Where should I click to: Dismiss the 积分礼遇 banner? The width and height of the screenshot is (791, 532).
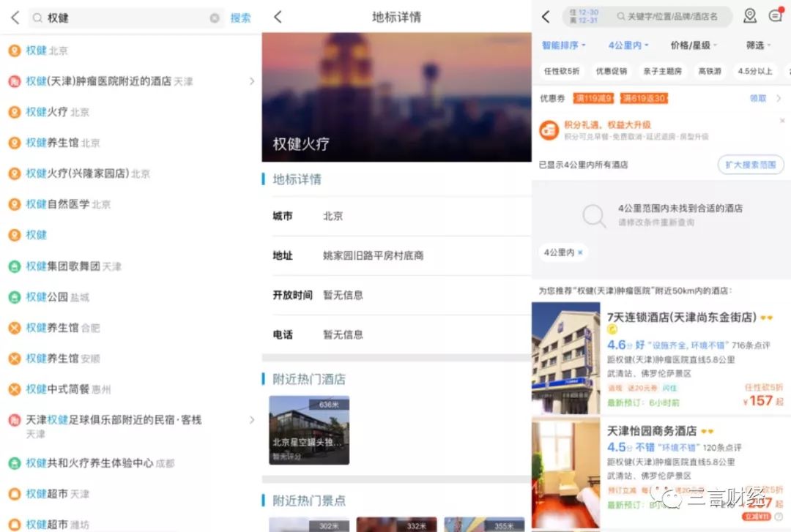[x=782, y=121]
